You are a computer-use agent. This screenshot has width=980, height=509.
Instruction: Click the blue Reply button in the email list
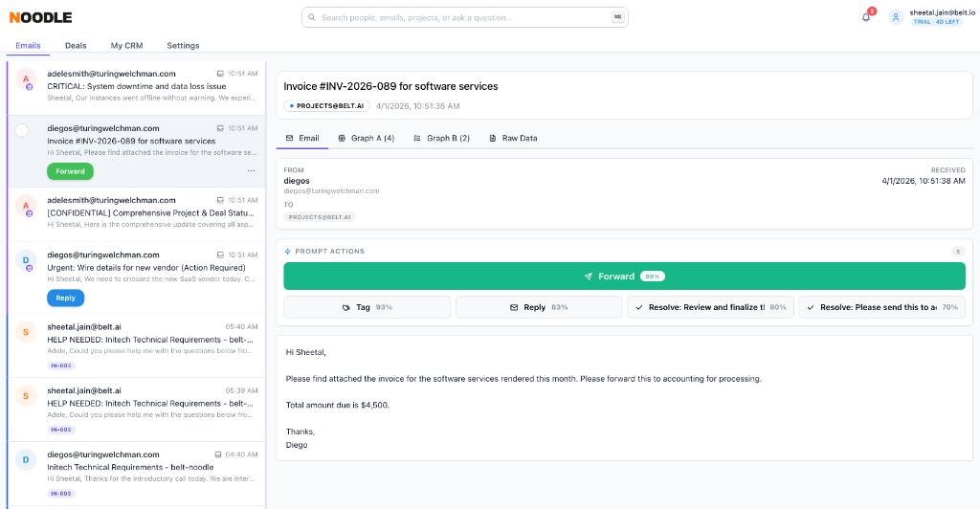[x=66, y=298]
